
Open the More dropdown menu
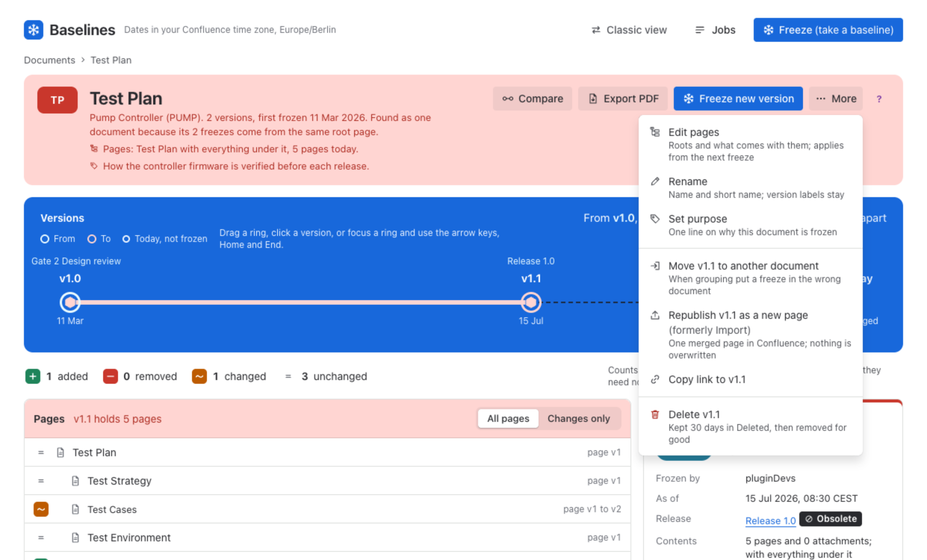pyautogui.click(x=835, y=99)
